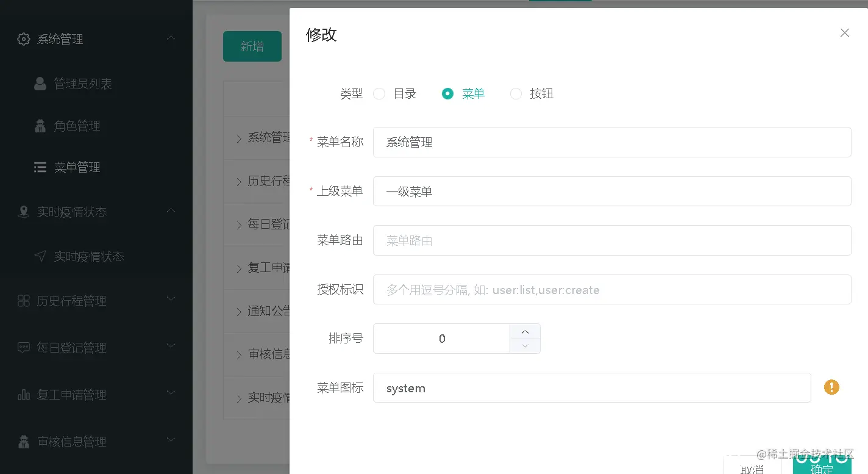This screenshot has height=474, width=868.
Task: Click the bar chart icon beside 复工申请管理
Action: (x=24, y=395)
